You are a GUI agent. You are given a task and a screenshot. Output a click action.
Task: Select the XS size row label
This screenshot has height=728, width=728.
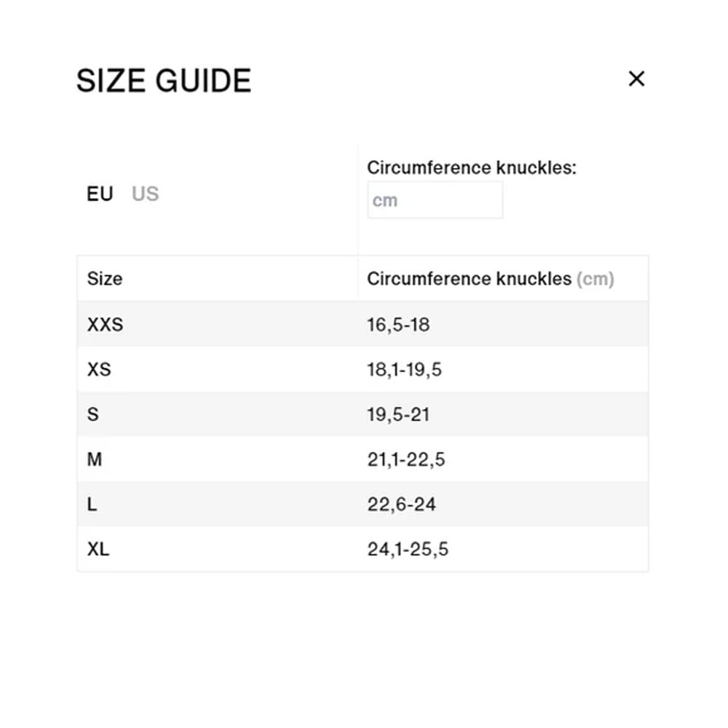click(99, 370)
